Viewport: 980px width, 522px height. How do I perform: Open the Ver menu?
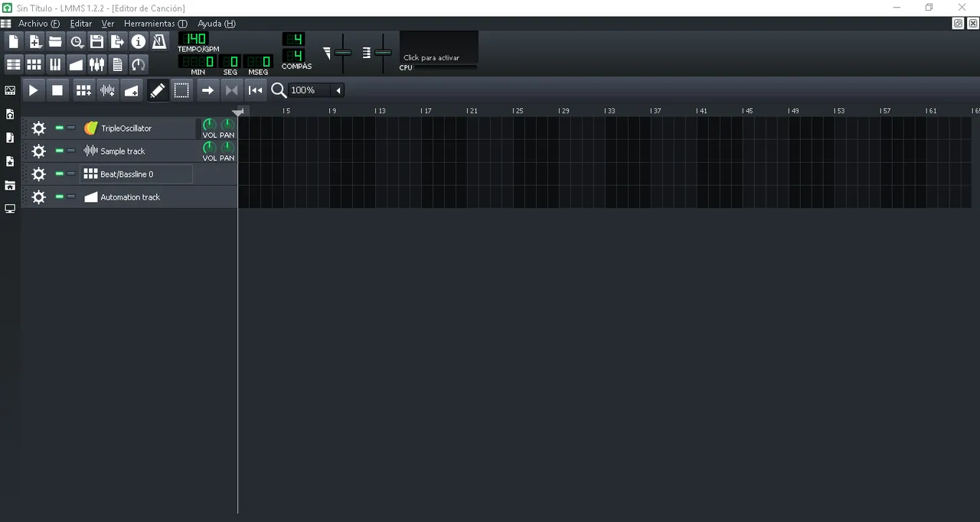point(108,24)
